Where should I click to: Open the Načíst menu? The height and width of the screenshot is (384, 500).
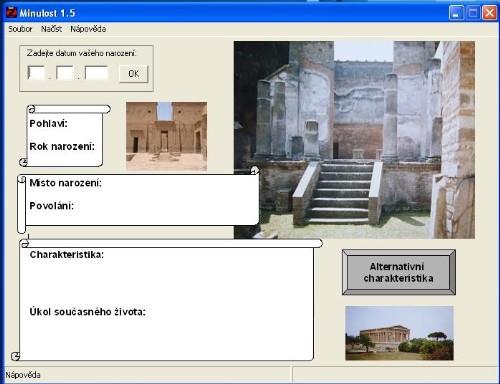[51, 29]
